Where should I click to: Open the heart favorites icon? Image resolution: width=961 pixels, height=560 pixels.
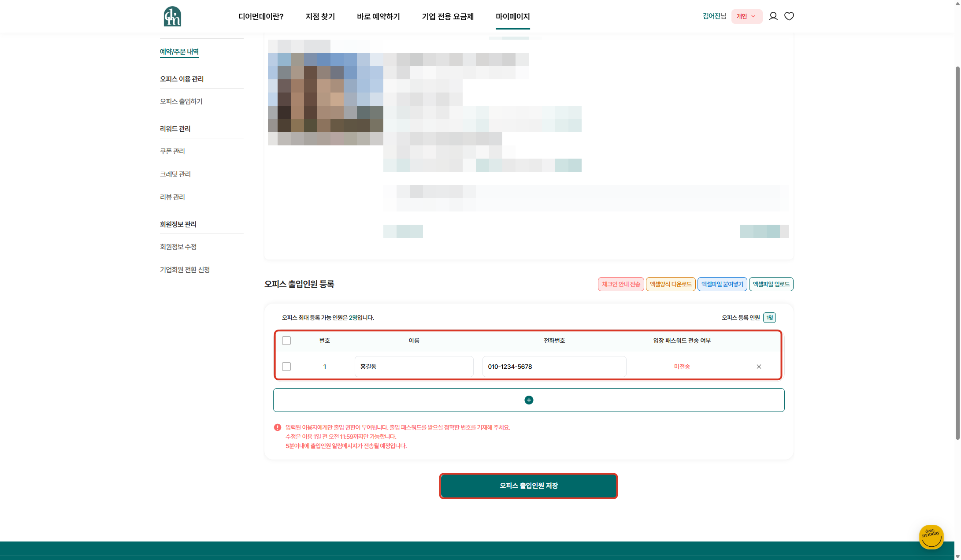pos(789,16)
